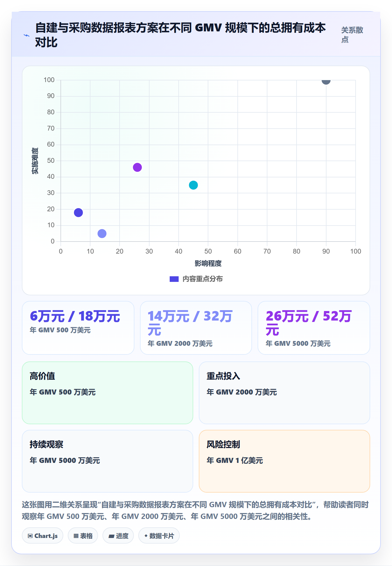Click the description paragraph starting 这张图用二维关系
The width and height of the screenshot is (392, 566).
point(195,511)
